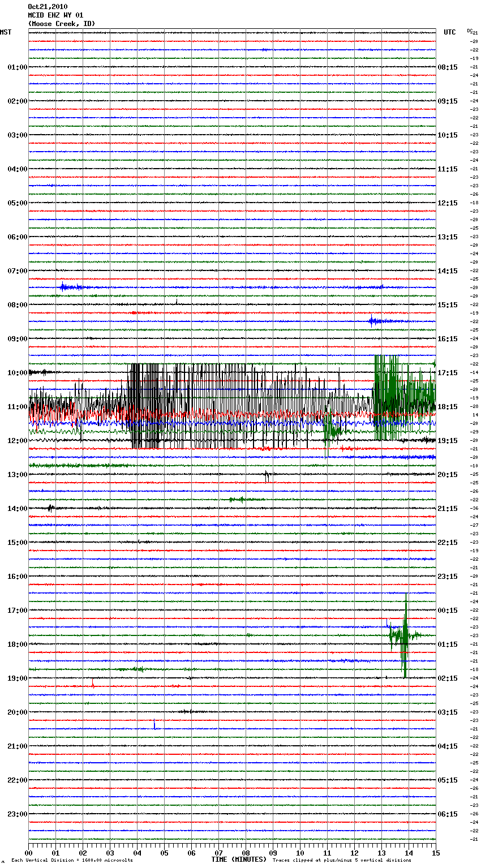Click the 13:00 MST time label
This screenshot has width=481, height=868.
pos(17,475)
